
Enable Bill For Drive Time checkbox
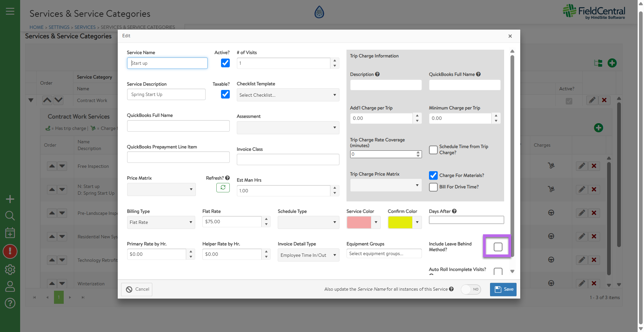coord(433,187)
